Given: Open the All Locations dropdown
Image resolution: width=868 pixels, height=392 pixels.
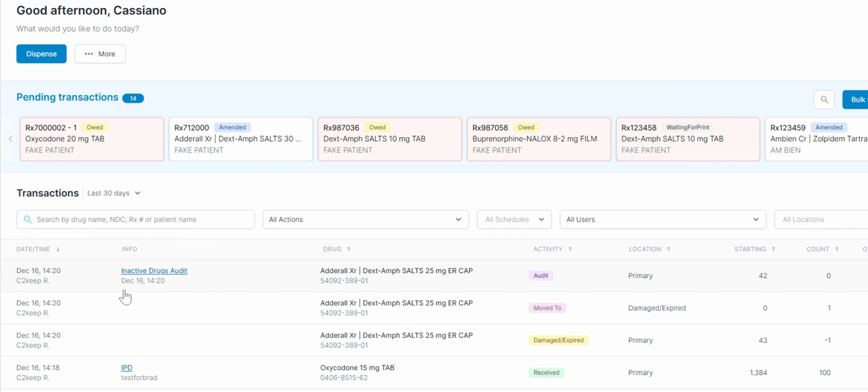Looking at the screenshot, I should [821, 219].
